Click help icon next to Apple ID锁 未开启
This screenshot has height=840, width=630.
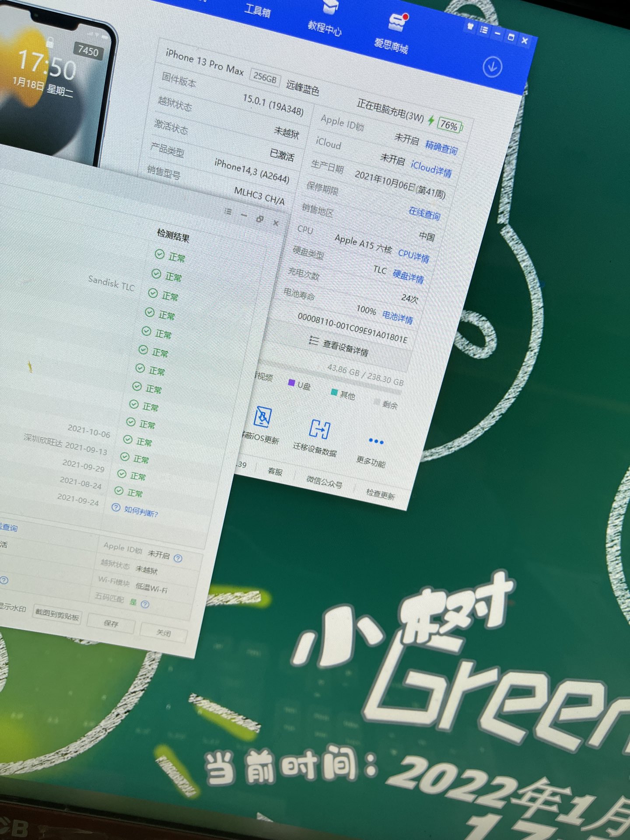pos(178,558)
